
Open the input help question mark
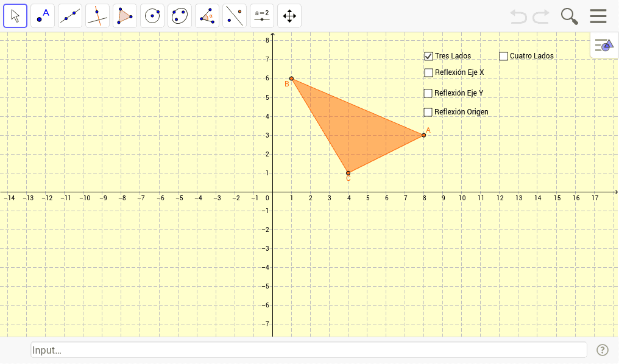point(602,350)
